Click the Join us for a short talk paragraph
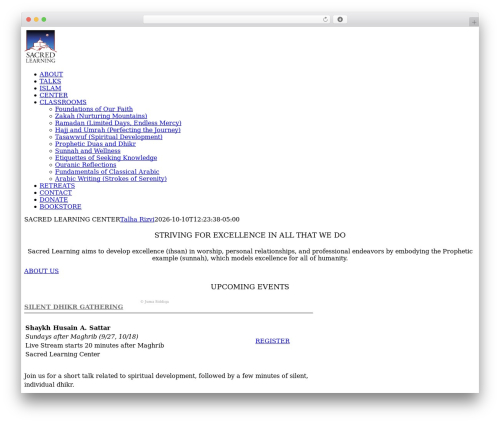The width and height of the screenshot is (500, 423). 166,380
